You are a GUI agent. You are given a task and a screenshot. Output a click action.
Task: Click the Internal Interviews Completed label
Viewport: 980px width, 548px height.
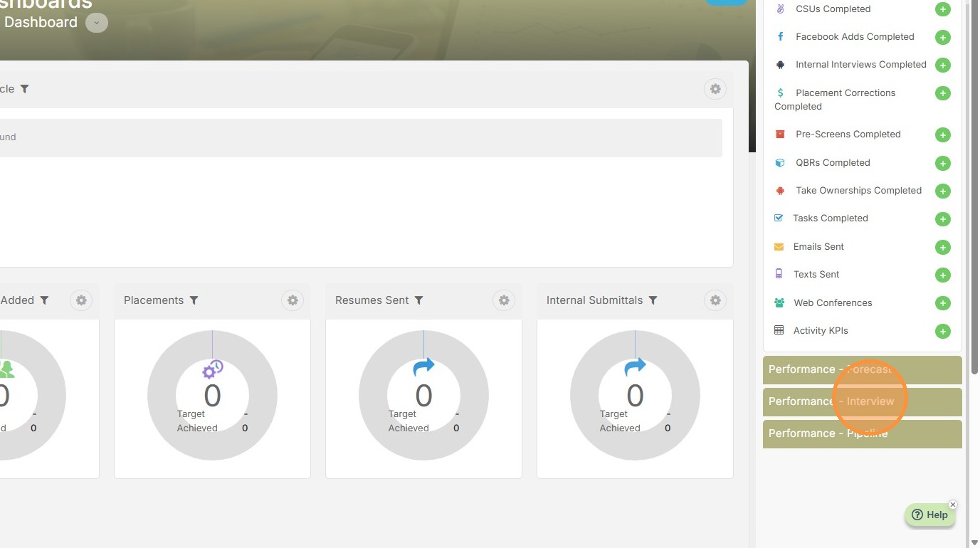tap(861, 65)
